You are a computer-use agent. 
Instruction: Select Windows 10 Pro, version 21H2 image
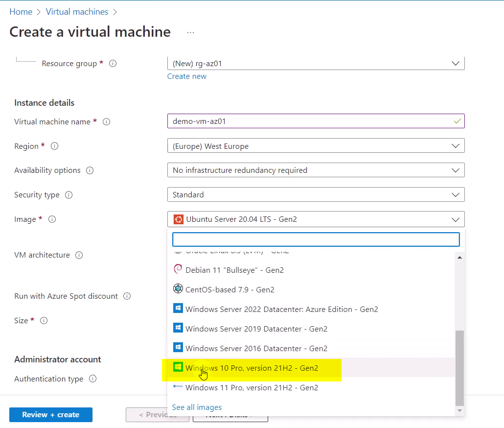[x=311, y=368]
